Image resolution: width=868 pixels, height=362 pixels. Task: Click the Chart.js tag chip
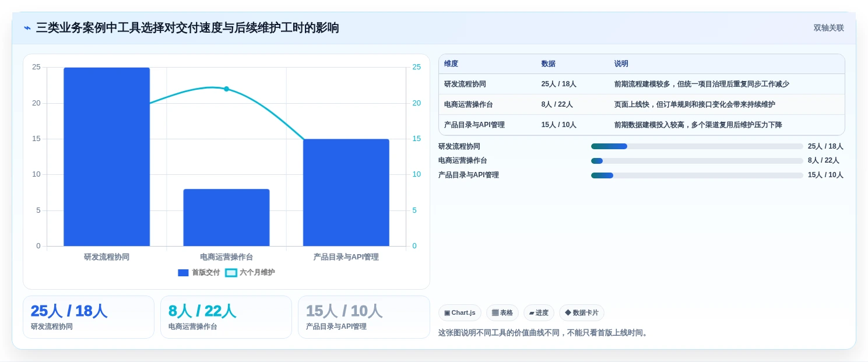[x=459, y=312]
